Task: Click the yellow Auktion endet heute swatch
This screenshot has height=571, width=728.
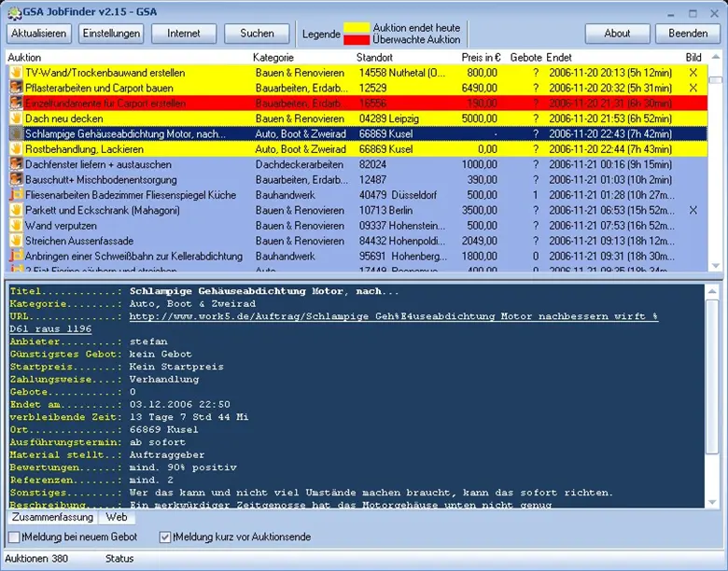Action: click(356, 28)
